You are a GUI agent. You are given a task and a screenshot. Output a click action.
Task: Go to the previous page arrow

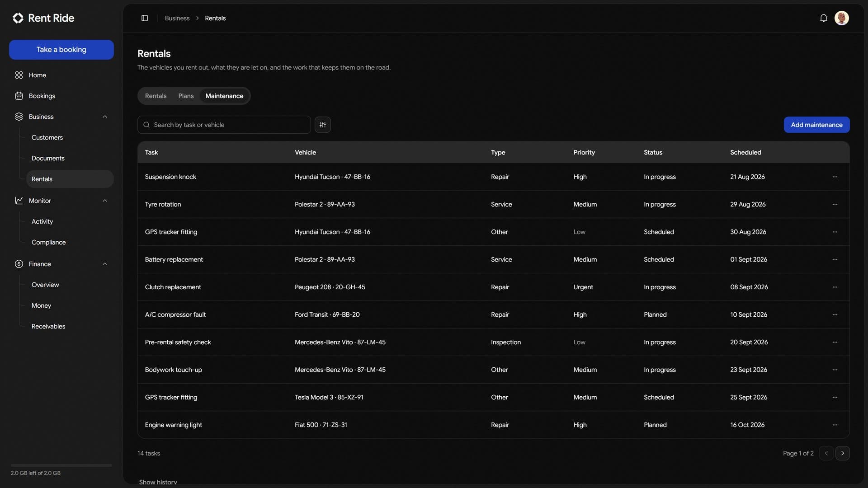click(826, 453)
